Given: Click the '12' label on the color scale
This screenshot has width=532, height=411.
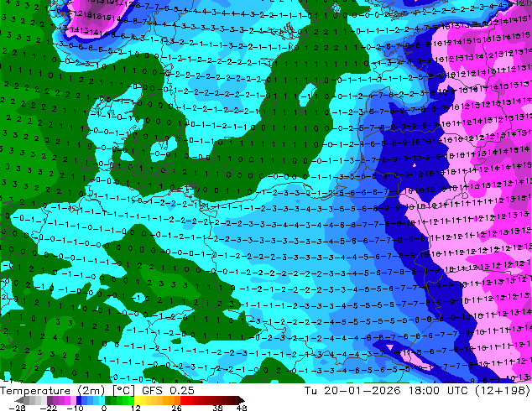Looking at the screenshot, I should click(136, 408).
